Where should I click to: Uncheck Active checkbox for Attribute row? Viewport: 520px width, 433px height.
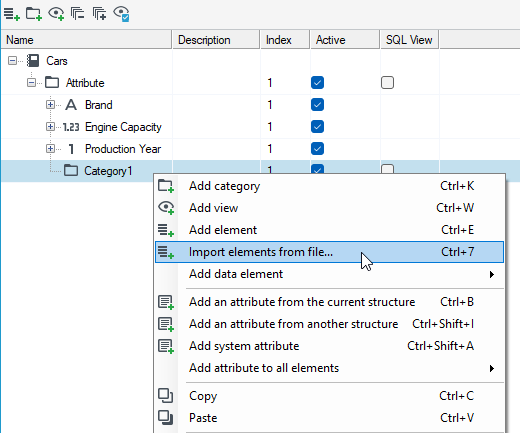coord(317,83)
